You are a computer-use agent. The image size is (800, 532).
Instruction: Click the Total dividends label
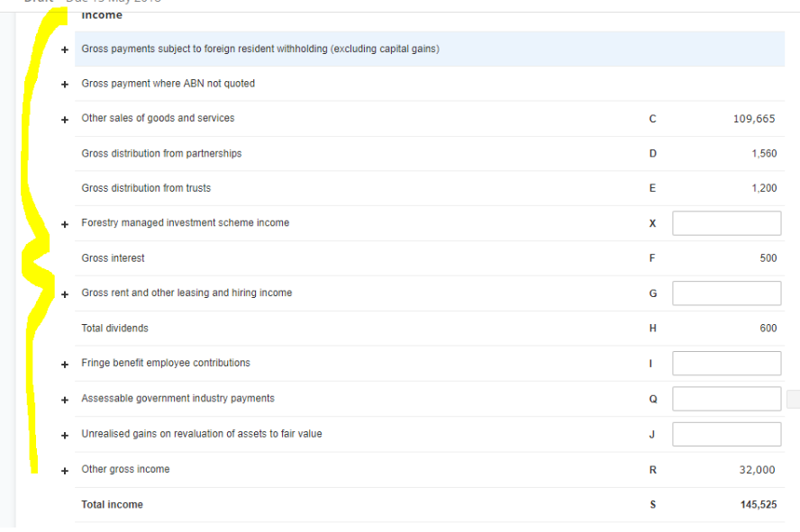[x=114, y=329]
